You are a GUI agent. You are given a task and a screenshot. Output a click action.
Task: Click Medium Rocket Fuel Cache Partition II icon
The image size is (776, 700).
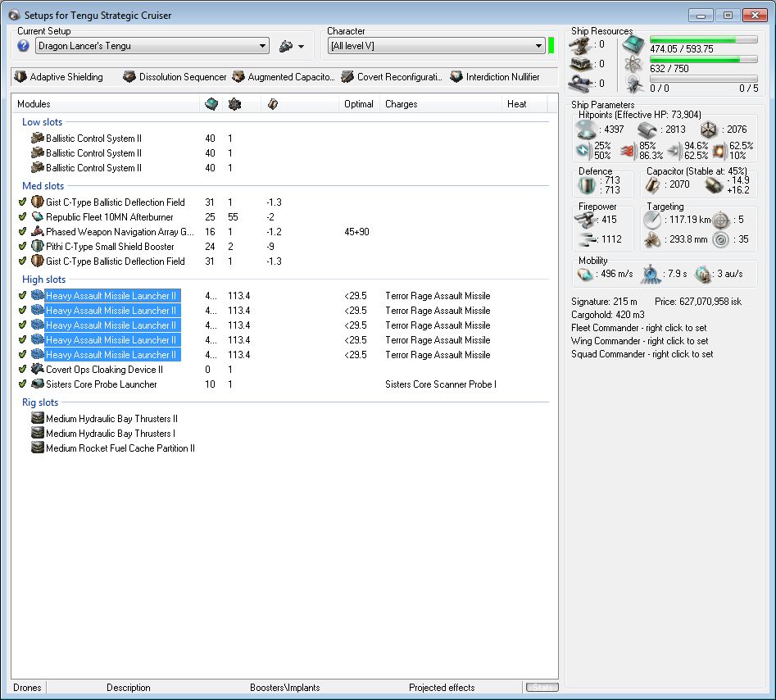coord(38,448)
